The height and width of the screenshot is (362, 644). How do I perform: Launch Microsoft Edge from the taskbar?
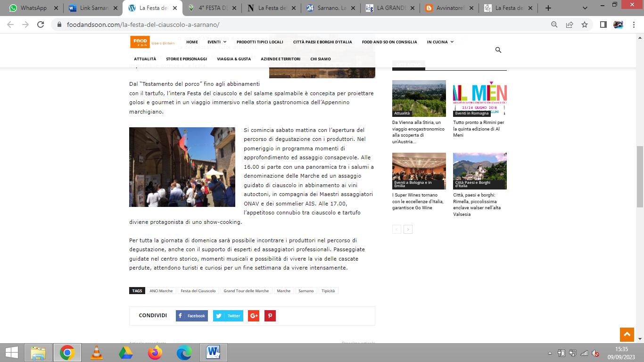coord(184,353)
